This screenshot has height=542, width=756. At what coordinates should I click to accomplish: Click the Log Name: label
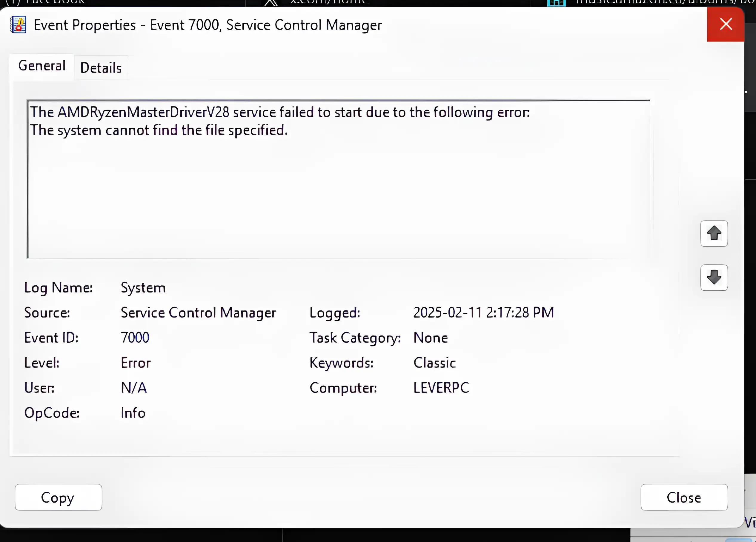pos(58,288)
